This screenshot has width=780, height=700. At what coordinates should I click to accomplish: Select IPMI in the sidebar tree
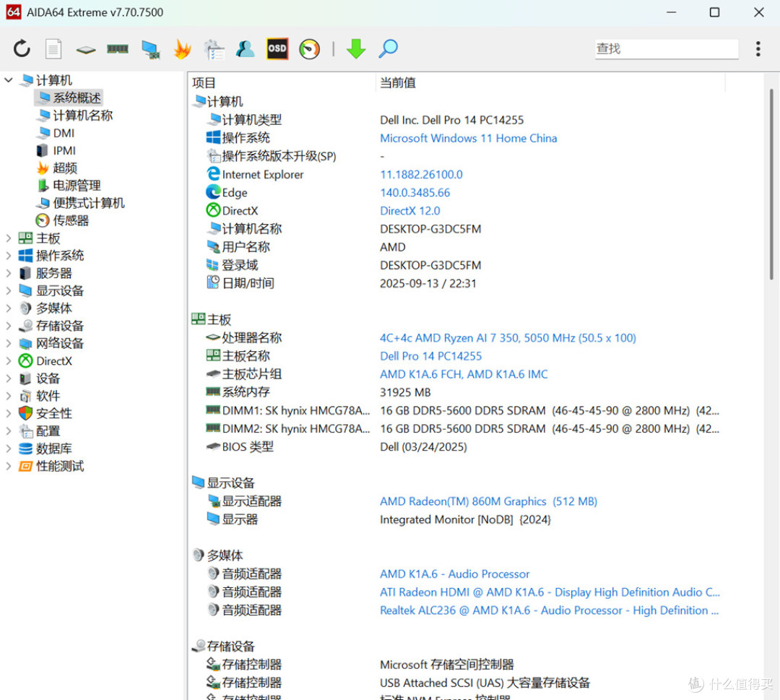coord(56,150)
